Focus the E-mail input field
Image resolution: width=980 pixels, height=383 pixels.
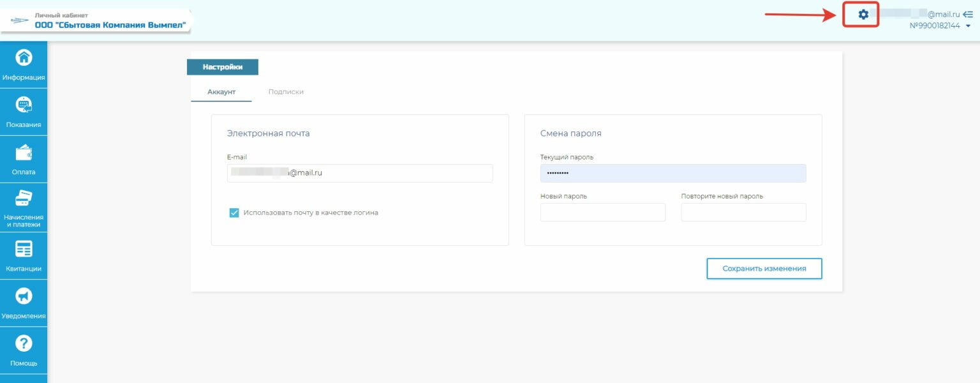pos(360,173)
